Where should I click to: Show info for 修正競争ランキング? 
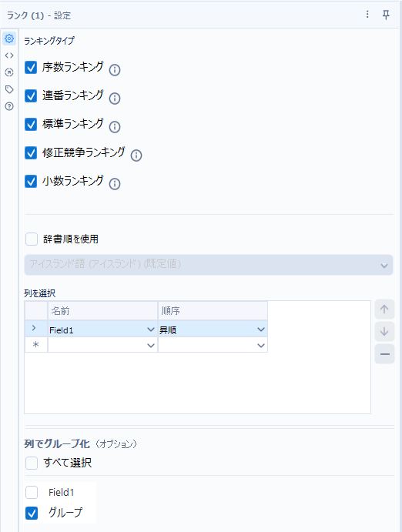(136, 156)
